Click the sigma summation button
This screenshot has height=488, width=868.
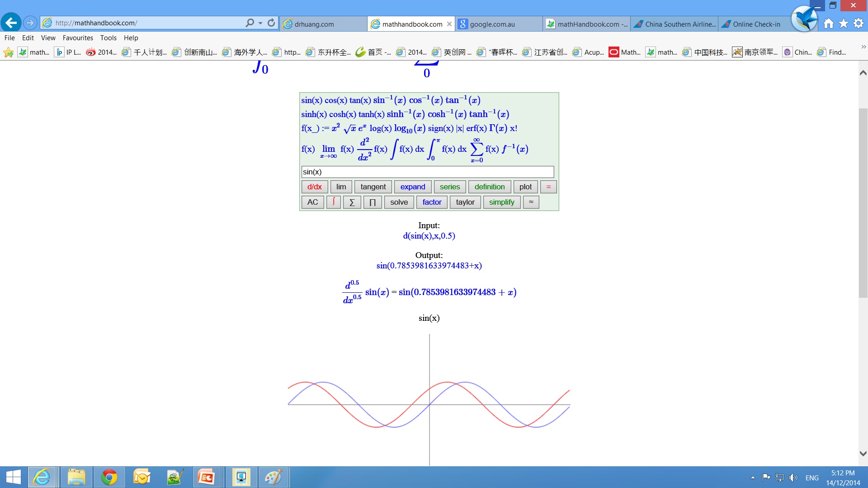(352, 202)
